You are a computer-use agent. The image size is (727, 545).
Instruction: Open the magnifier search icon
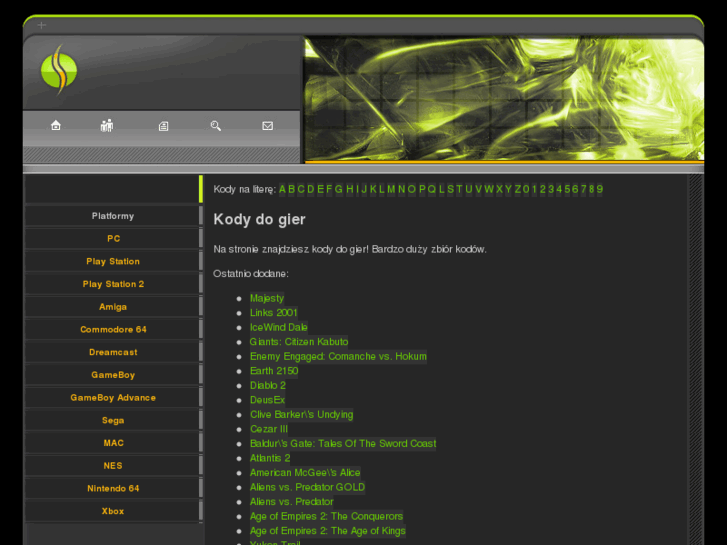click(216, 126)
